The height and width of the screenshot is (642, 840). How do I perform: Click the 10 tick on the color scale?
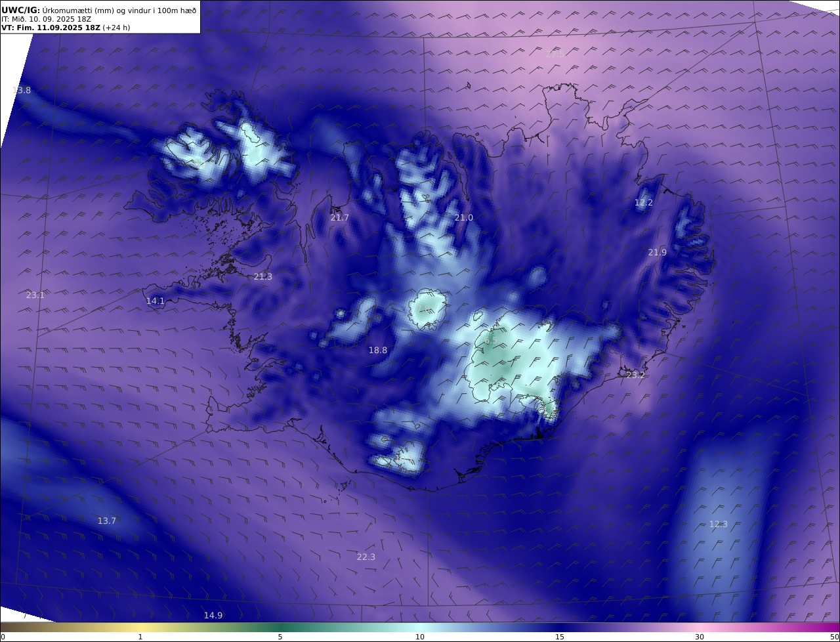[x=420, y=637]
